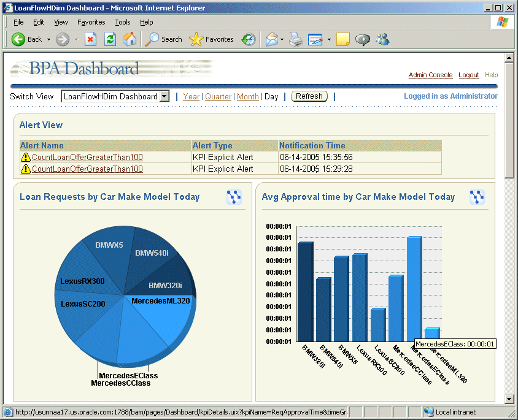The image size is (518, 420).
Task: Open the Mail envelope icon
Action: click(x=271, y=39)
